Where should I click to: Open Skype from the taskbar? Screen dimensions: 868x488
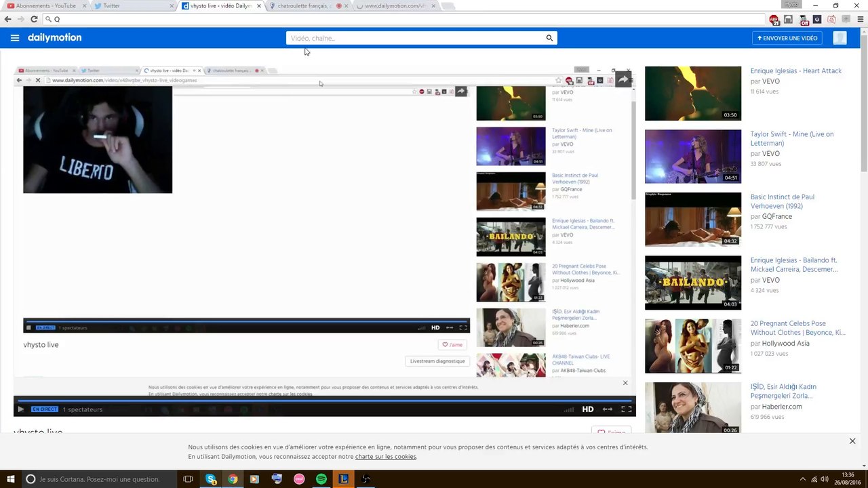point(211,479)
